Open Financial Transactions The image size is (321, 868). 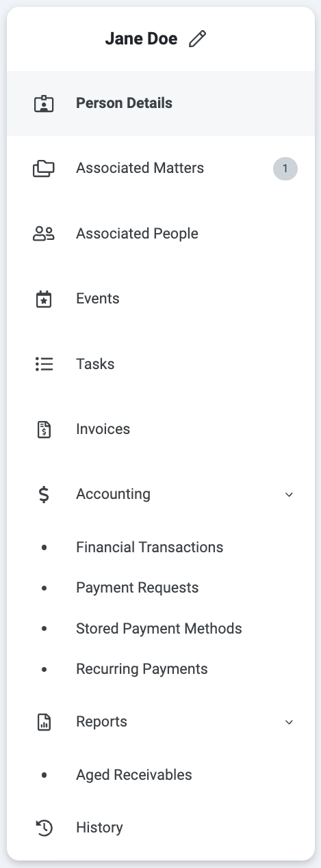(150, 547)
